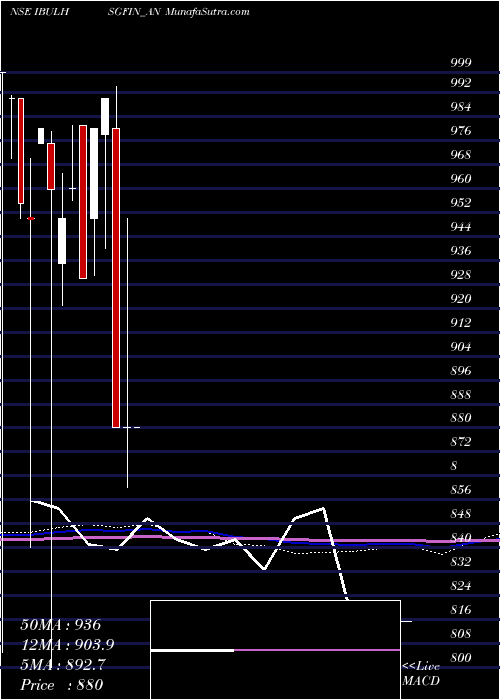This screenshot has height=700, width=500.
Task: Click the 840 price axis label
Action: coord(460,538)
